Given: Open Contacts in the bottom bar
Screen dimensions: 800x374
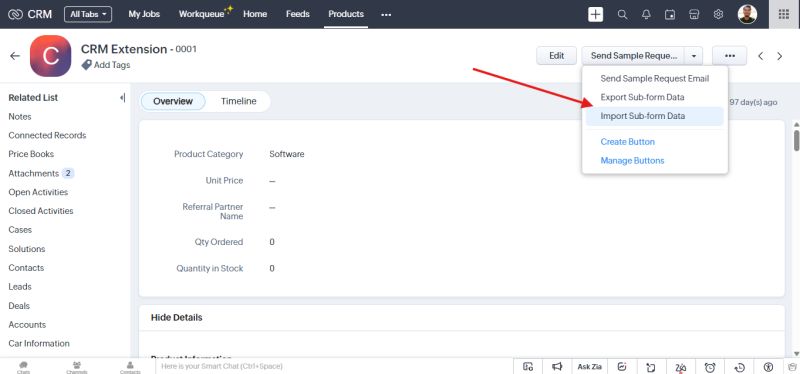Looking at the screenshot, I should (130, 367).
